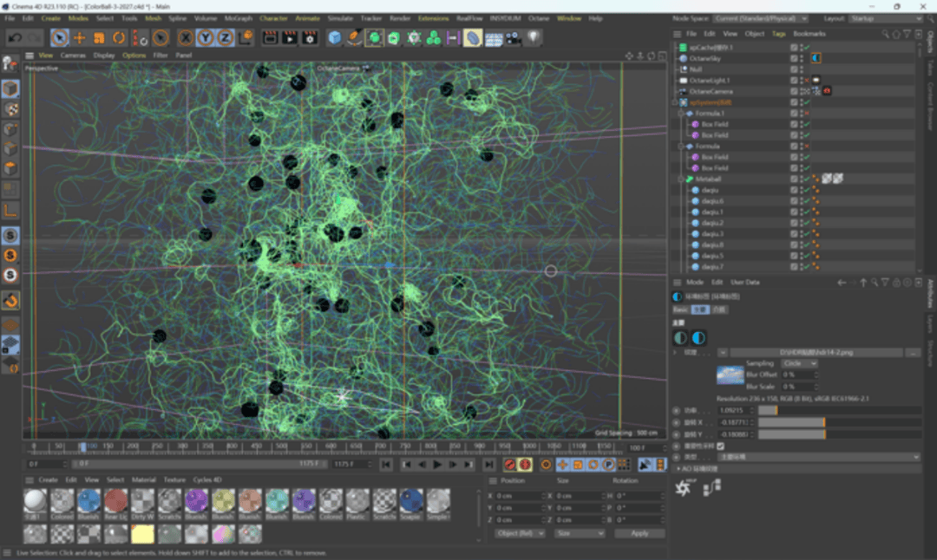Click the Play Forward button
The height and width of the screenshot is (560, 937).
click(x=437, y=465)
